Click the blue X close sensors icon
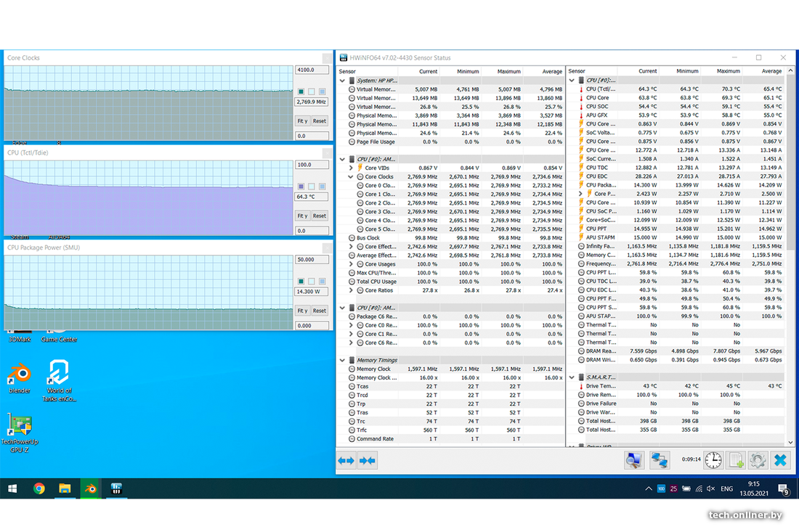The width and height of the screenshot is (799, 532). 780,460
